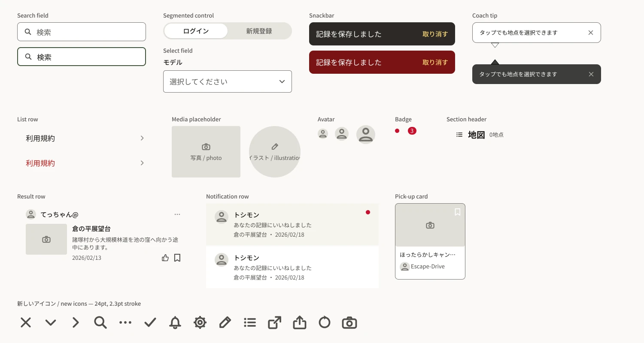The image size is (644, 343).
Task: Click the notification bell icon
Action: point(175,322)
